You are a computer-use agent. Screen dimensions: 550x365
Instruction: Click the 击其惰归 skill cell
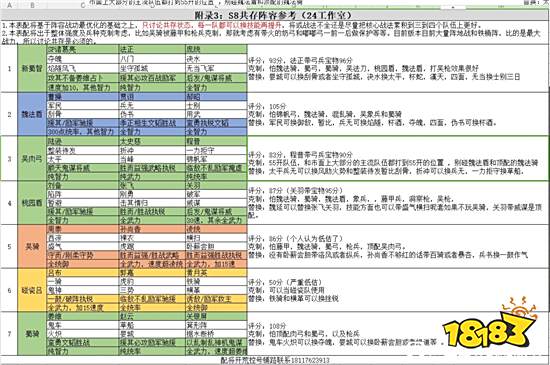152,203
